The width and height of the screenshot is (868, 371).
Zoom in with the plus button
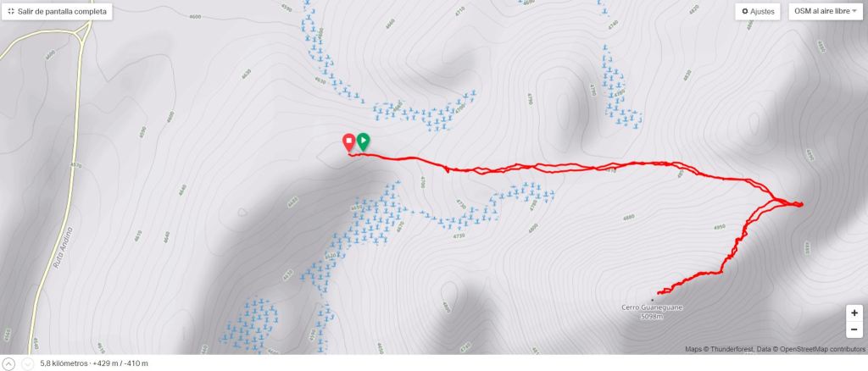[x=854, y=313]
